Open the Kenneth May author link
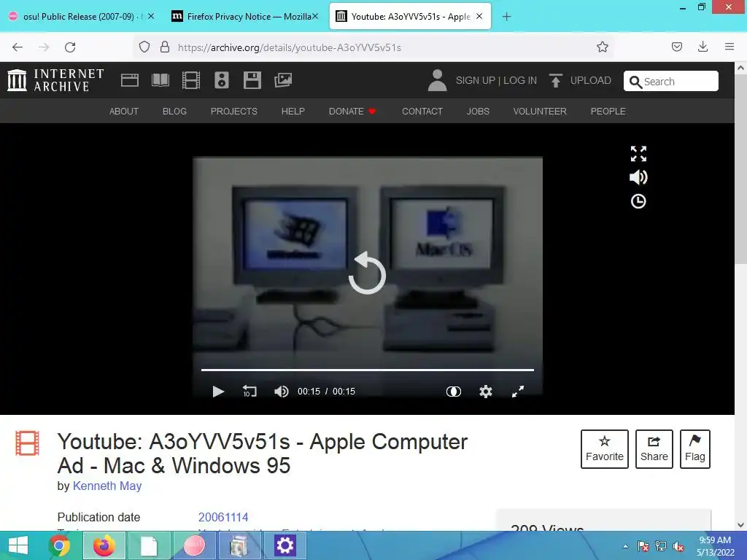The width and height of the screenshot is (747, 560). [107, 486]
